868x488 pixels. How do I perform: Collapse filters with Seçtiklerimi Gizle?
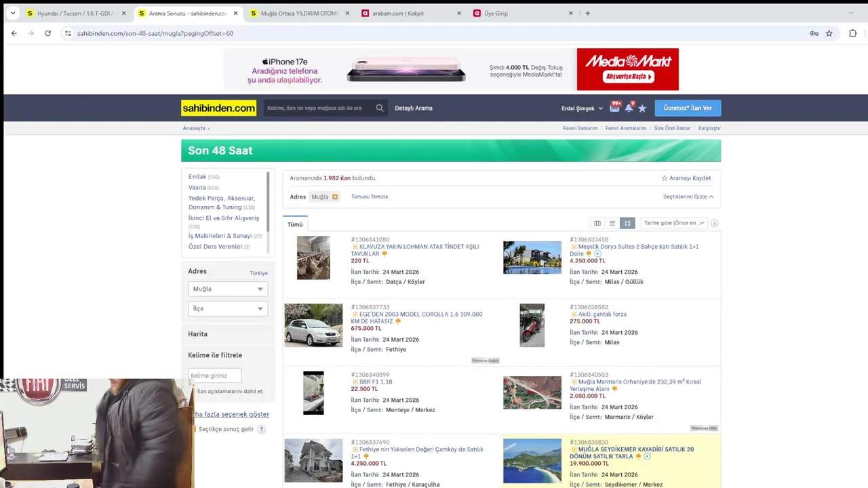pyautogui.click(x=688, y=197)
